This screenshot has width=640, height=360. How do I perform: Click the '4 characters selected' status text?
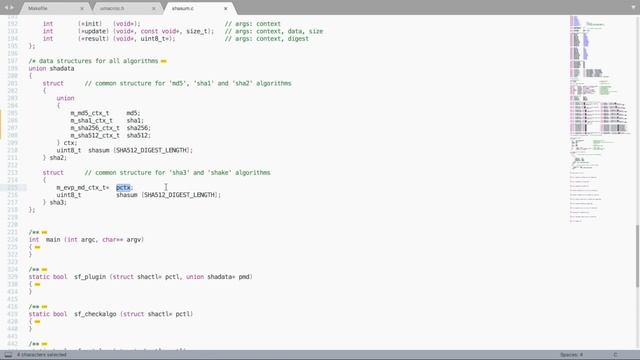42,355
